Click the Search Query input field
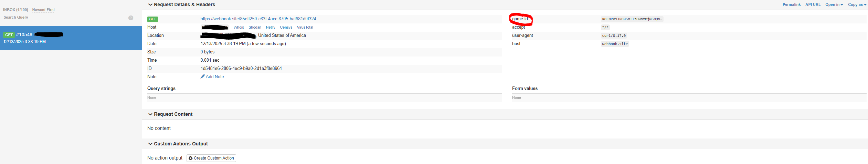The height and width of the screenshot is (164, 868). click(64, 17)
